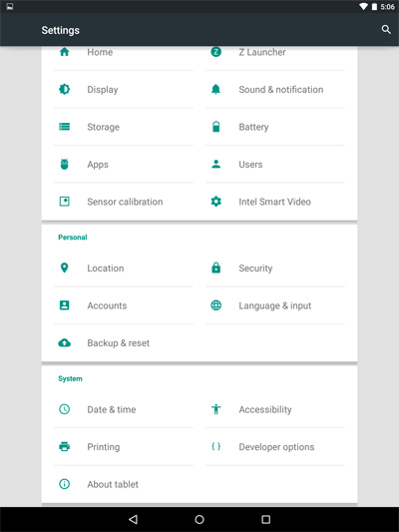Image resolution: width=399 pixels, height=532 pixels.
Task: Tap the Android back navigation button
Action: coord(133,519)
